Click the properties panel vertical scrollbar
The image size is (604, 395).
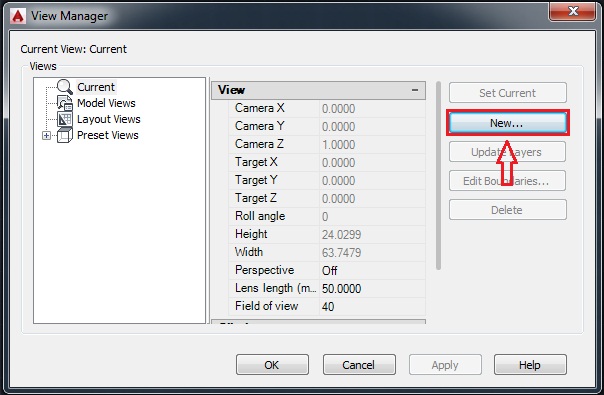click(x=438, y=175)
